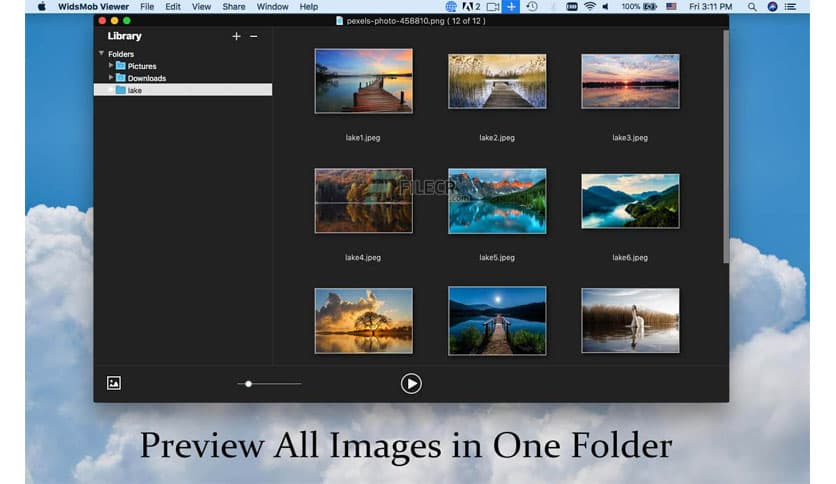
Task: Open the File menu
Action: coord(147,6)
